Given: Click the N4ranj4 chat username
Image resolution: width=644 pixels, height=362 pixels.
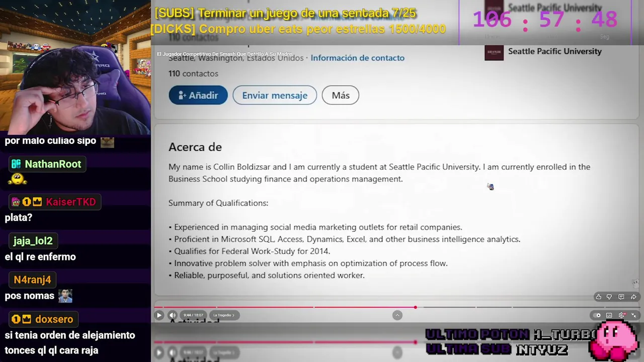Looking at the screenshot, I should click(x=32, y=280).
